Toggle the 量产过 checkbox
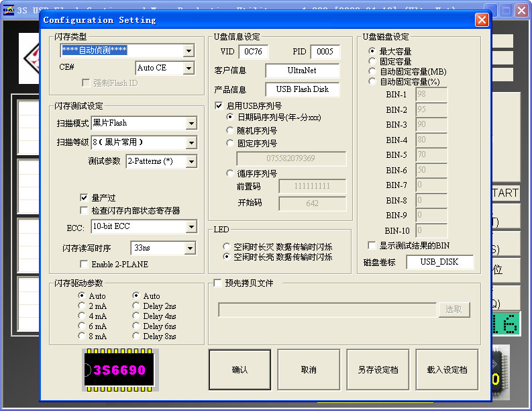 click(x=84, y=197)
